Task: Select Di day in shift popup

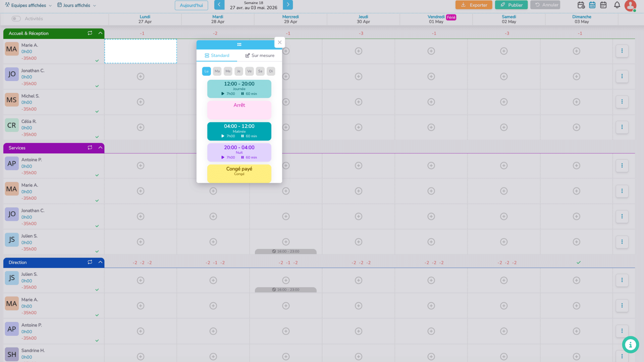Action: pyautogui.click(x=271, y=71)
